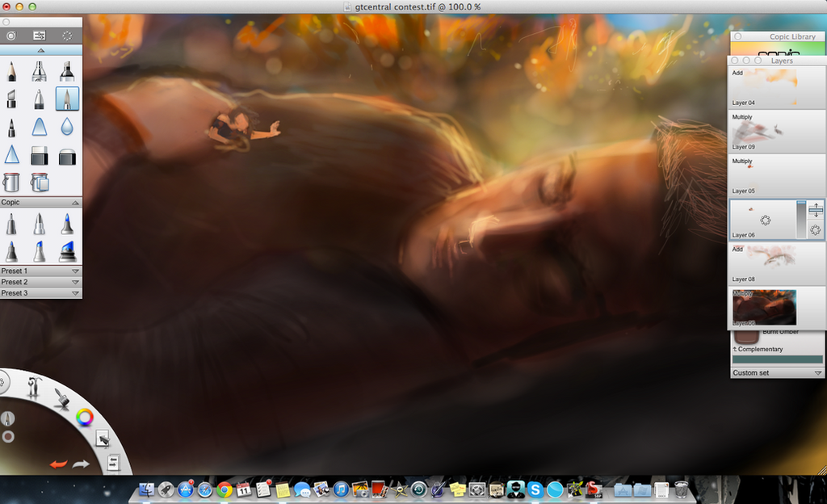
Task: Select Layer 08 in Layers panel
Action: (x=776, y=263)
